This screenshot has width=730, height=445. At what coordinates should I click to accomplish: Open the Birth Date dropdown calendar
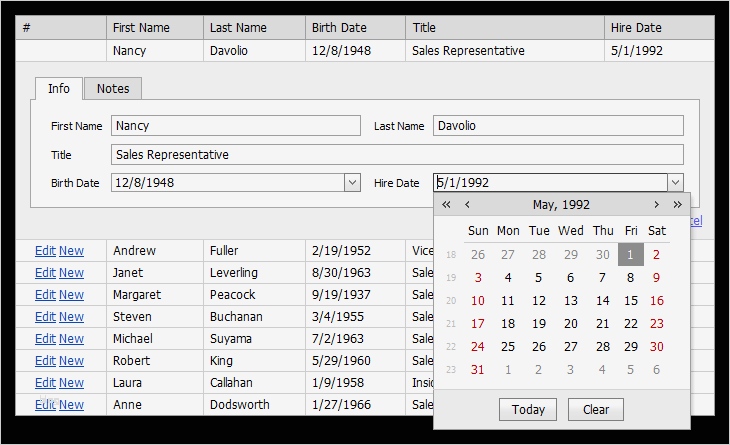(x=352, y=183)
